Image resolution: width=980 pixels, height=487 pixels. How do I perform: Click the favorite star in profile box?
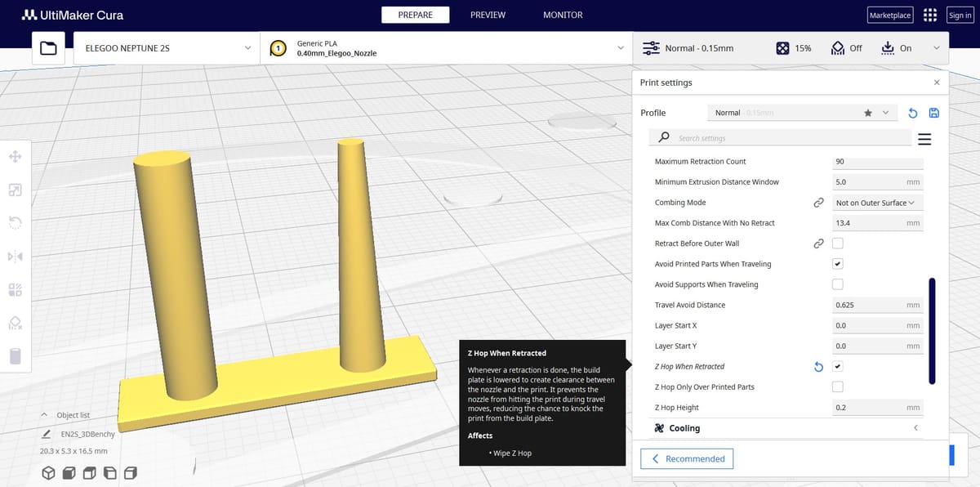(867, 113)
